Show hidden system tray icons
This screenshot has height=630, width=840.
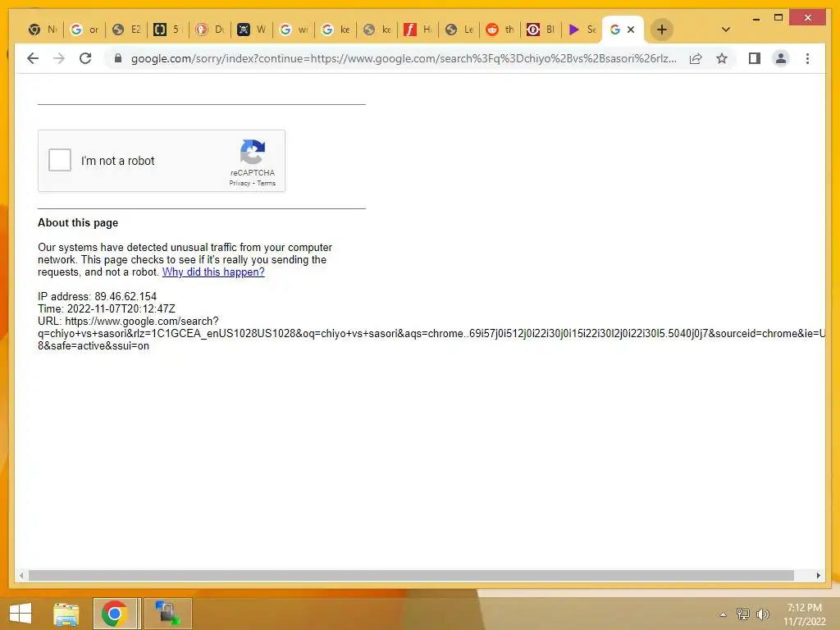click(723, 614)
